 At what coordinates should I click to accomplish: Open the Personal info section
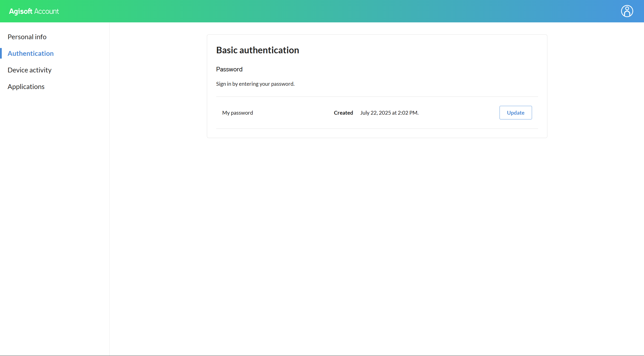27,37
